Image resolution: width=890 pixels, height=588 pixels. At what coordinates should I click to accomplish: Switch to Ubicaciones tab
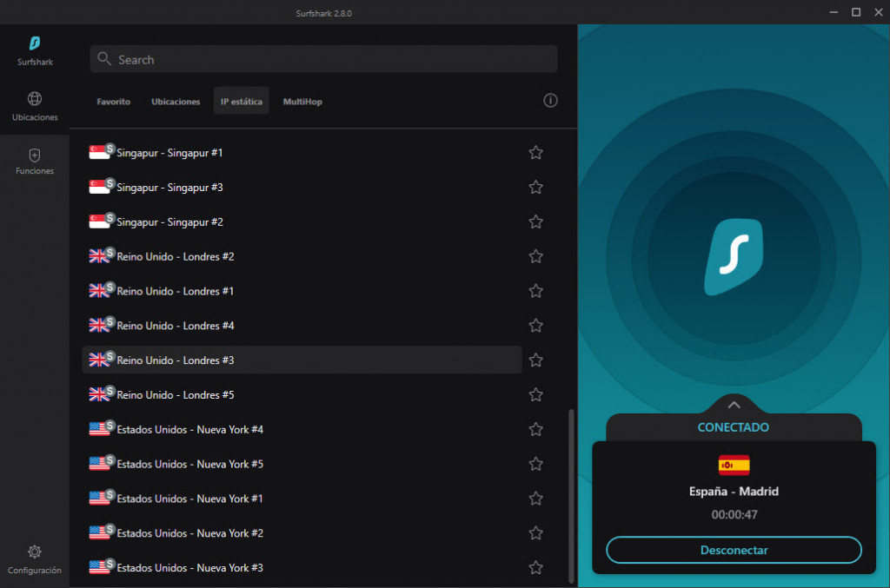click(176, 102)
